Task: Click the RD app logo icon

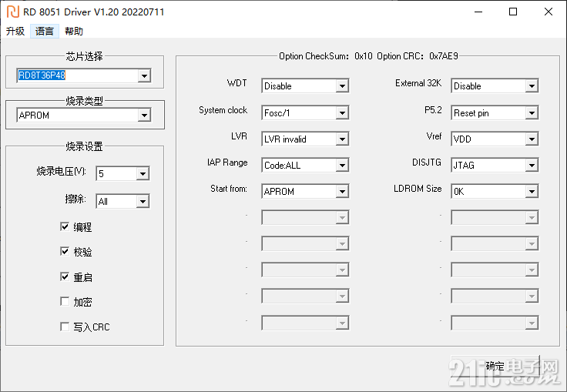Action: click(13, 12)
